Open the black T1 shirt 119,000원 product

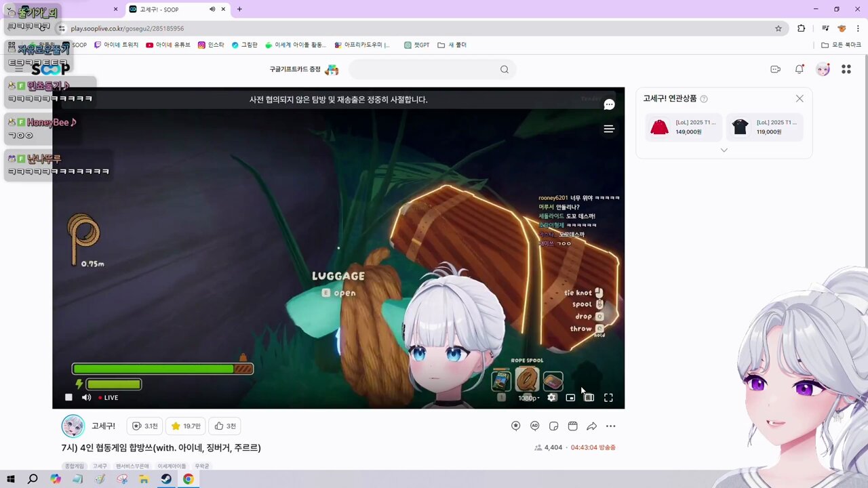point(764,127)
